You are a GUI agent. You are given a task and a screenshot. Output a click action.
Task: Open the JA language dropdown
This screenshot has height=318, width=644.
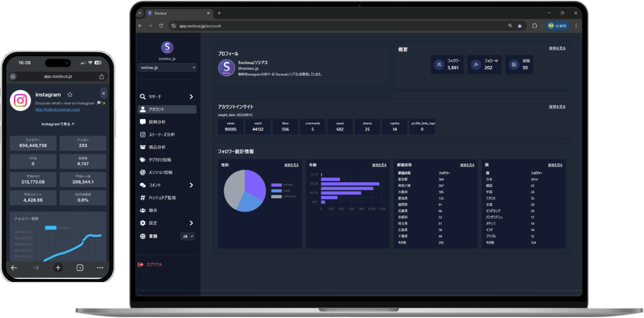188,236
